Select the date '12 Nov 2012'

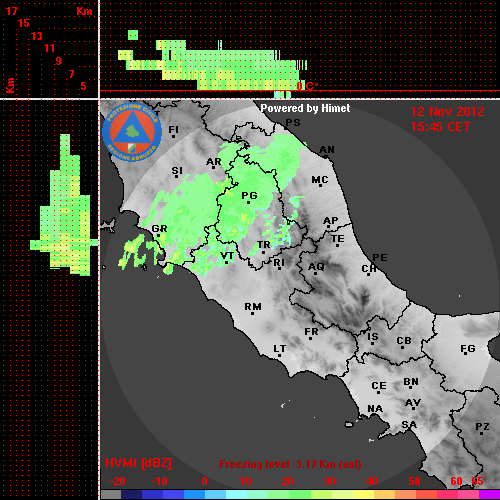click(447, 112)
